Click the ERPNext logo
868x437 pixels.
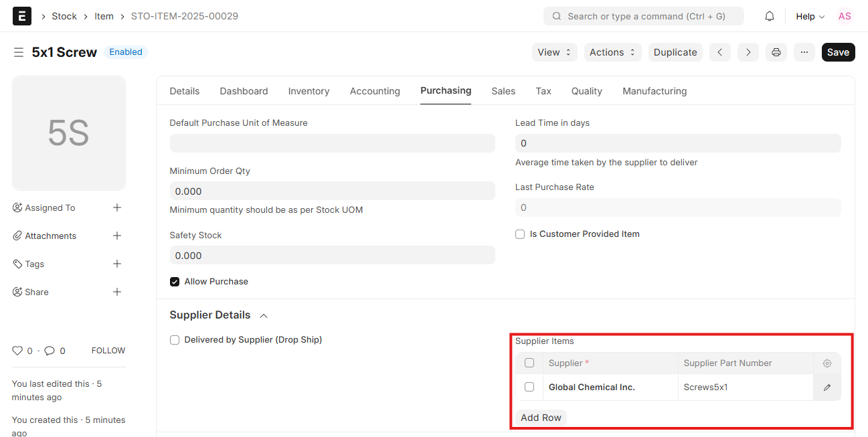point(21,15)
